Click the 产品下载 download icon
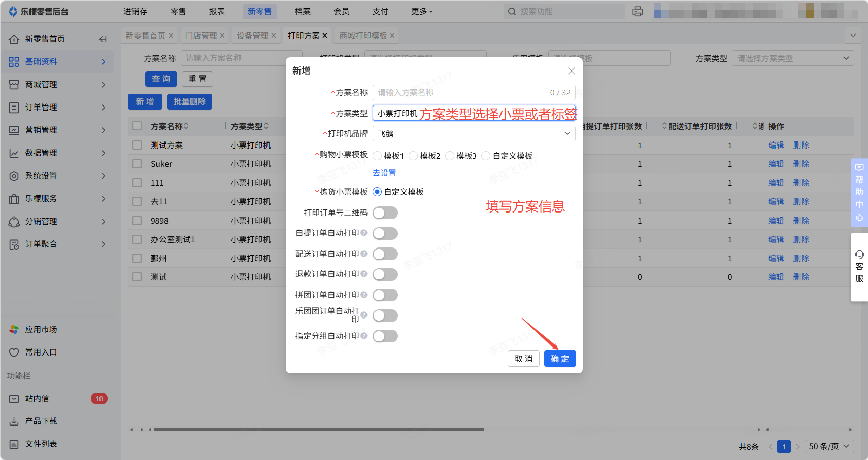The height and width of the screenshot is (460, 868). click(14, 421)
